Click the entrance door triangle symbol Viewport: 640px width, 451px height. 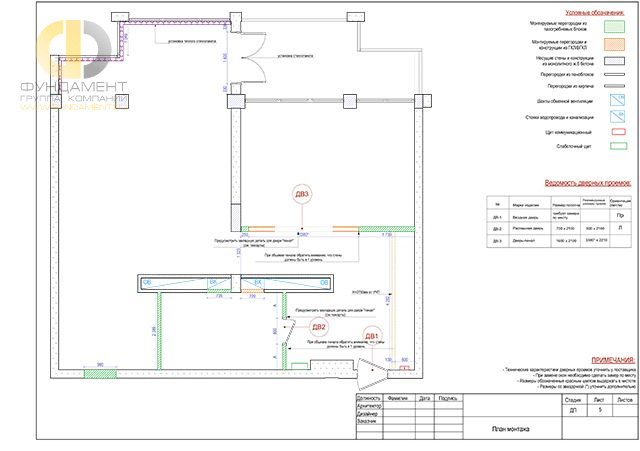point(372,373)
